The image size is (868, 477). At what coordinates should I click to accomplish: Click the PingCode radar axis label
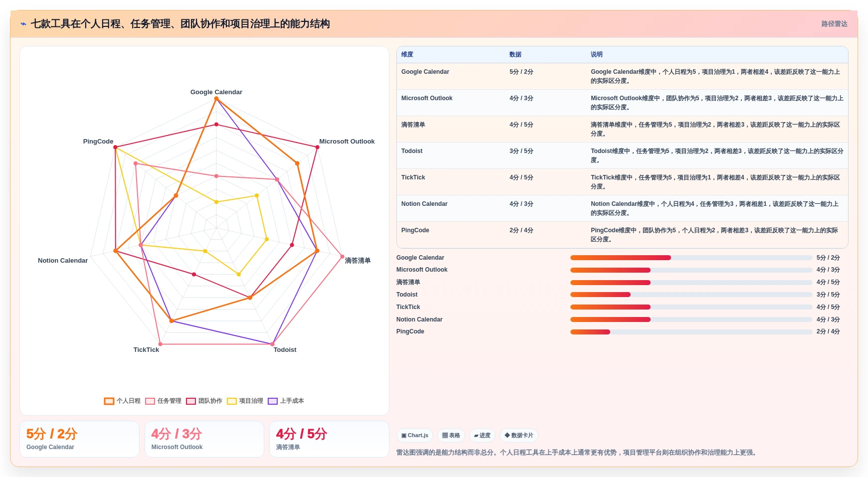[98, 142]
